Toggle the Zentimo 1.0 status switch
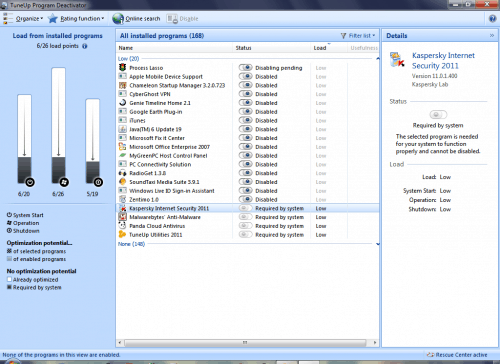 click(246, 199)
